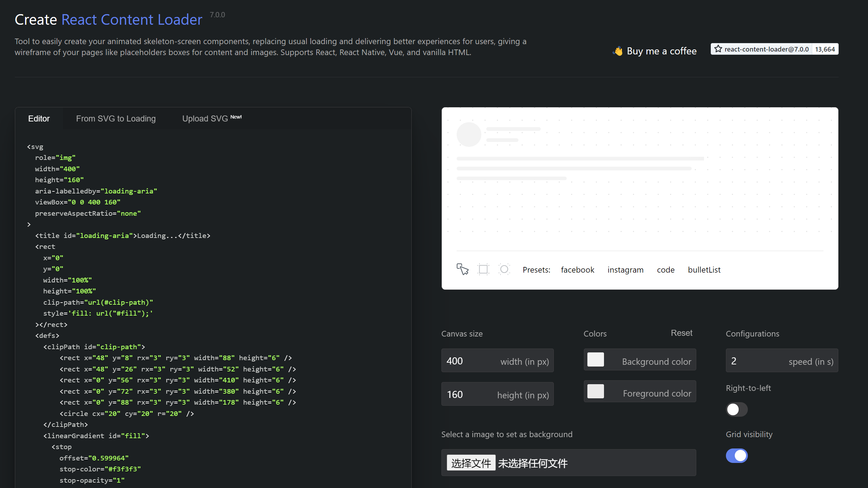Apply the facebook preset
This screenshot has height=488, width=868.
(x=577, y=269)
